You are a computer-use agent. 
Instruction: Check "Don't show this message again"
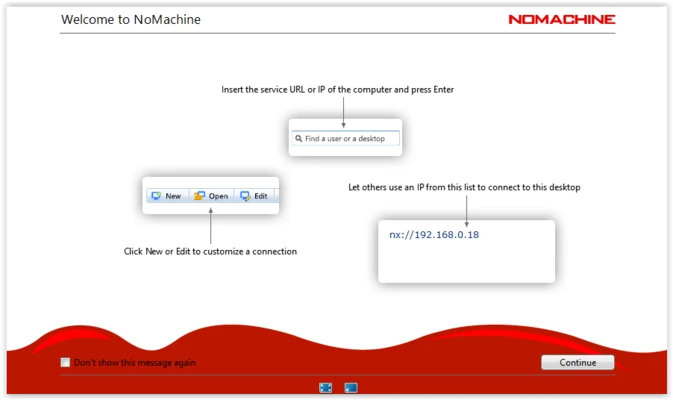[x=65, y=362]
